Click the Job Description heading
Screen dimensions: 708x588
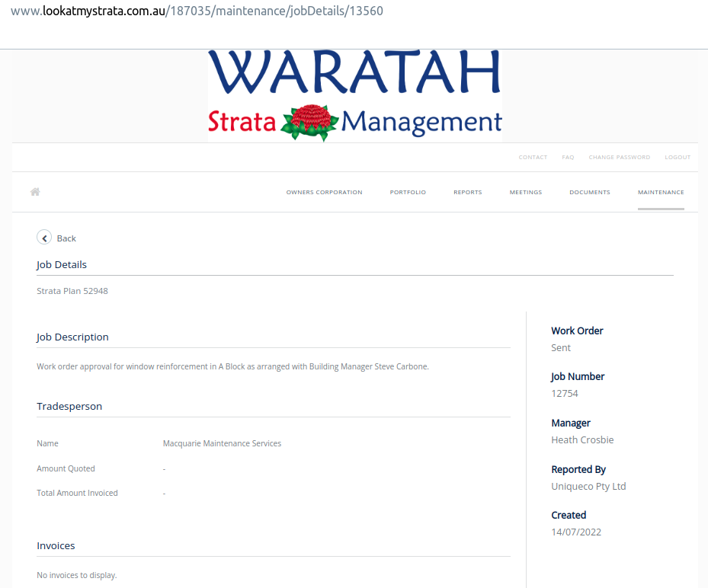pos(72,337)
